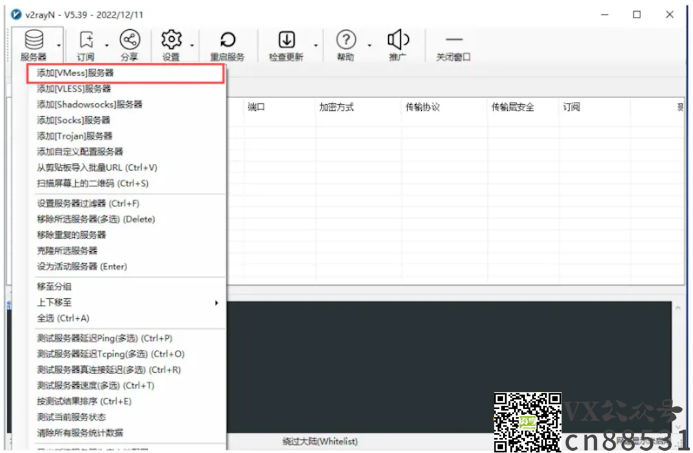Choose 克隆所选服务器 menu entry
This screenshot has width=693, height=453.
click(x=67, y=251)
